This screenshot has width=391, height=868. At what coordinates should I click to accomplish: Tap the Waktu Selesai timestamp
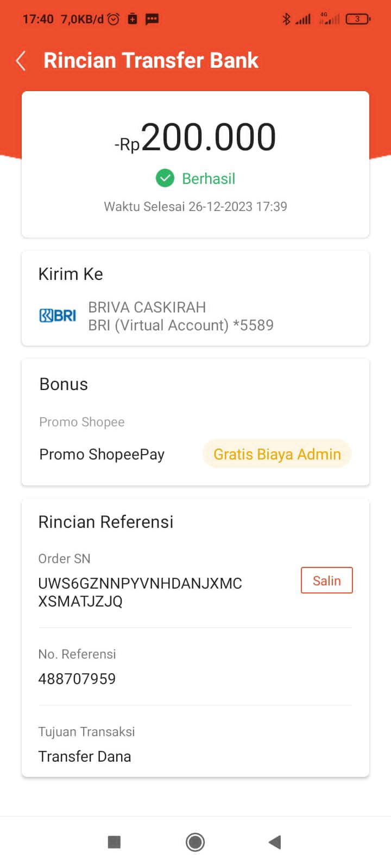coord(195,207)
